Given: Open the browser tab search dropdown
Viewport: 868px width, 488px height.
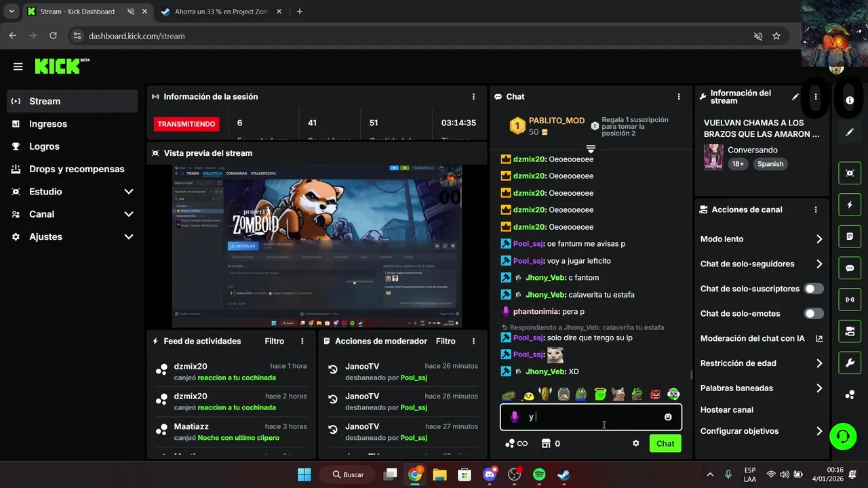Looking at the screenshot, I should pyautogui.click(x=12, y=12).
